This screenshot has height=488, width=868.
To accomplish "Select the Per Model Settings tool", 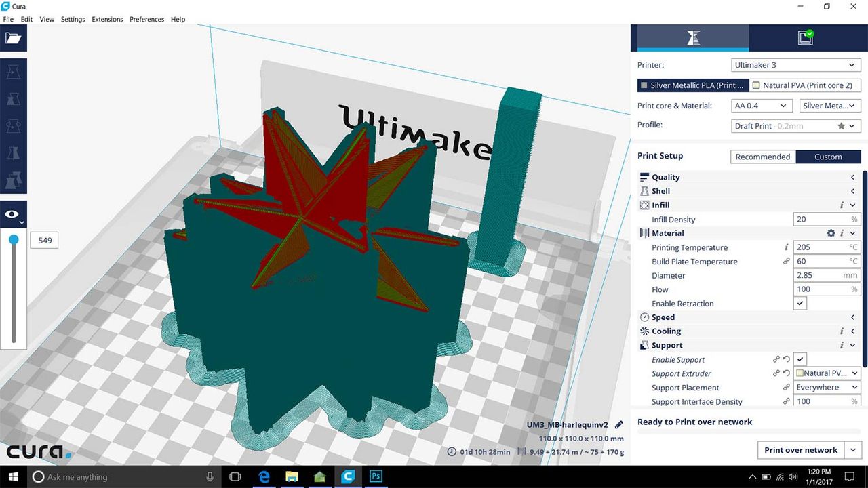I will point(14,180).
